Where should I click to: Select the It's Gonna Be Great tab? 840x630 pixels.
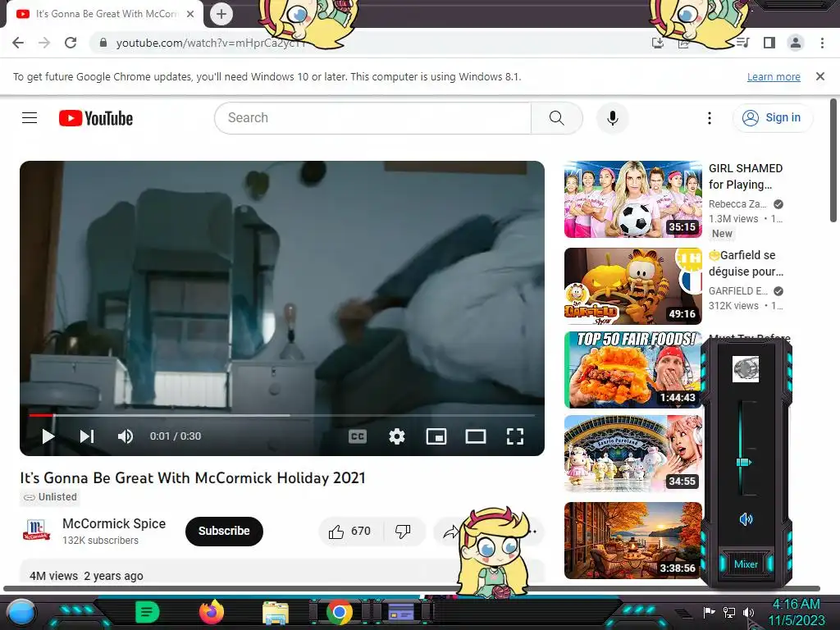[104, 14]
